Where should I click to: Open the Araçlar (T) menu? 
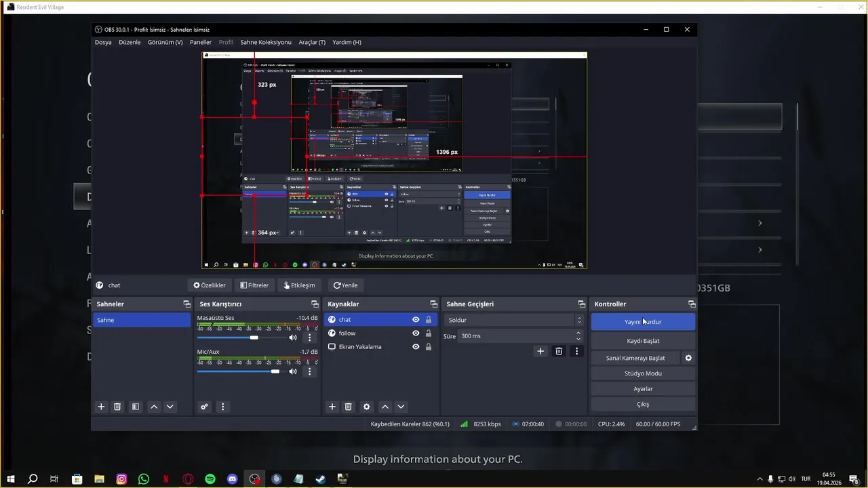point(312,42)
